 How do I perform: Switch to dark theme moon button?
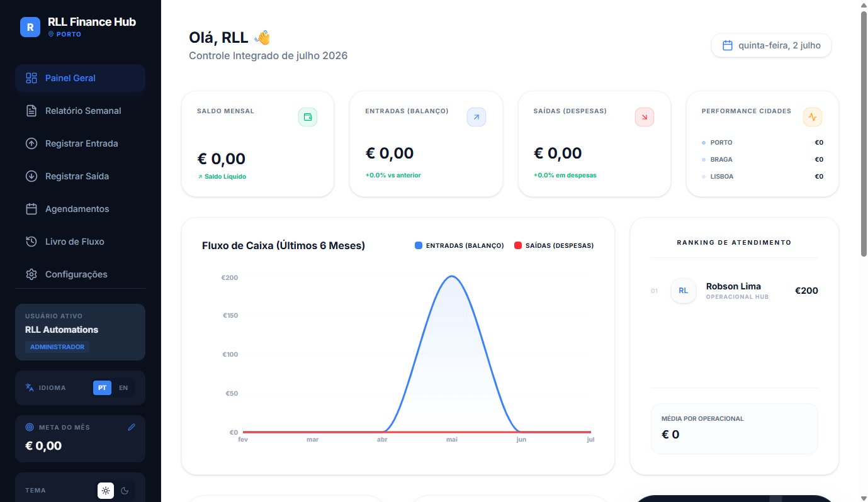click(x=125, y=491)
